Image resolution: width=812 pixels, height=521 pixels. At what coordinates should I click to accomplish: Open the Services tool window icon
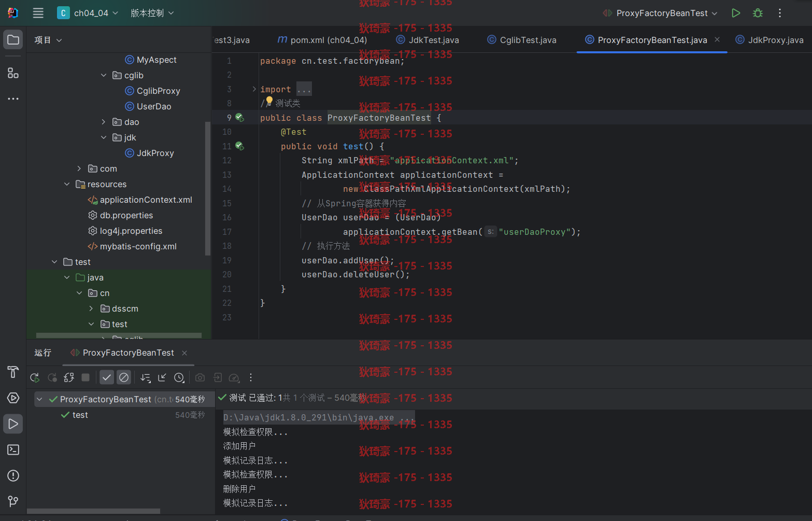coord(13,398)
